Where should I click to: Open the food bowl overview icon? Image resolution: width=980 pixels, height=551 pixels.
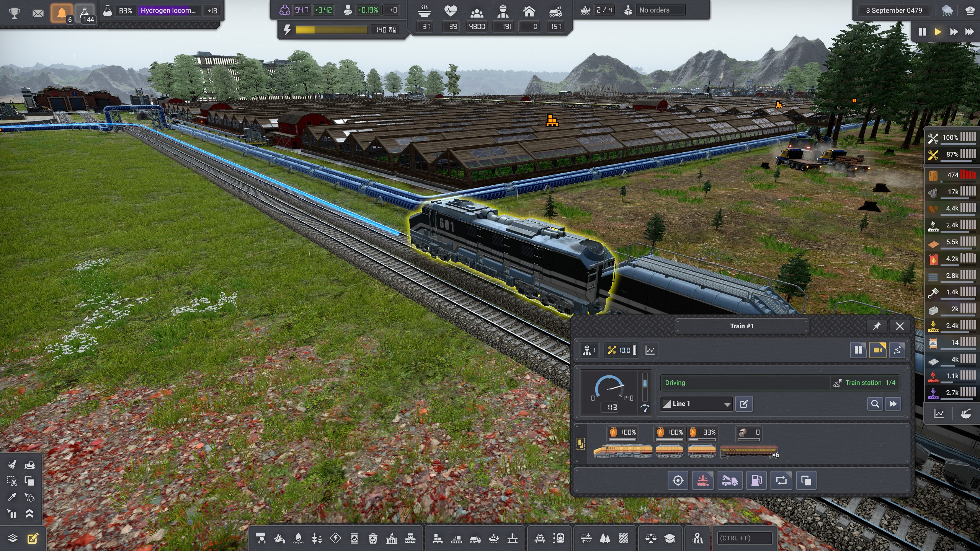(966, 414)
